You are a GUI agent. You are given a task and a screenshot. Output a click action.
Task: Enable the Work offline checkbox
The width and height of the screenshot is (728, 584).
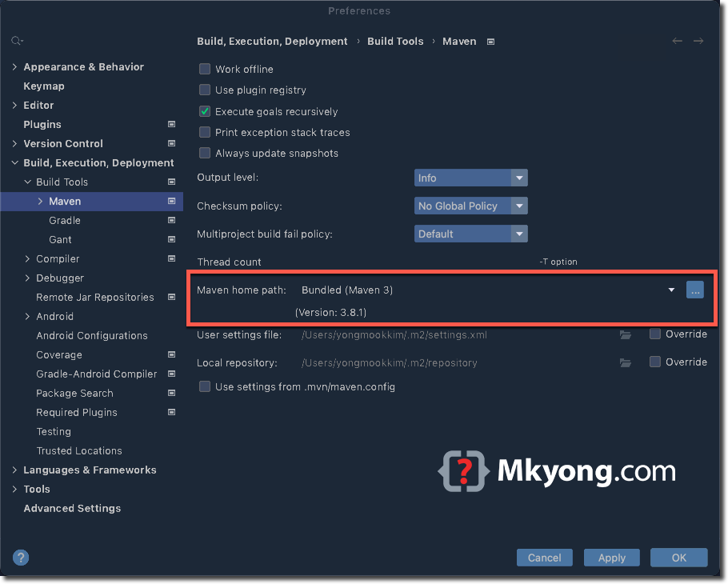[205, 69]
